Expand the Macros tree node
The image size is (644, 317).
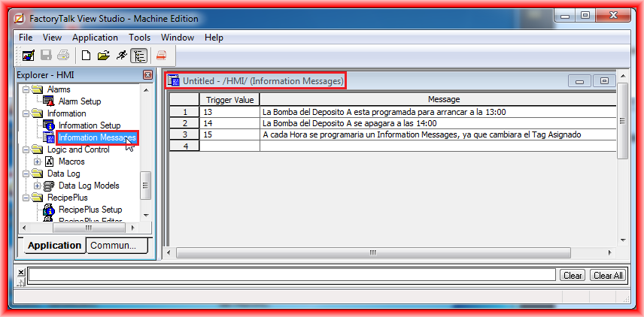[x=38, y=162]
